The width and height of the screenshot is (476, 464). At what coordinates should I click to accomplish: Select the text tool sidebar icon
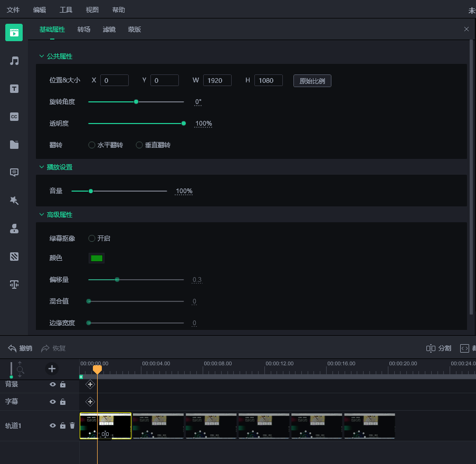(x=14, y=89)
